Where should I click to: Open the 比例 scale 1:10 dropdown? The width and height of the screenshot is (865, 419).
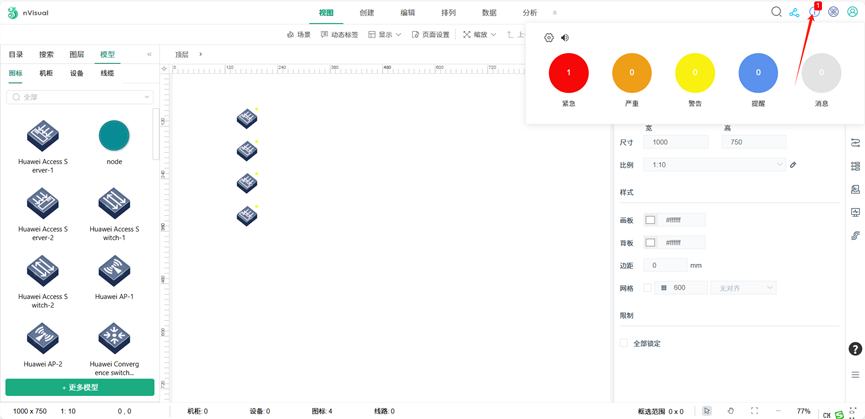pos(716,164)
